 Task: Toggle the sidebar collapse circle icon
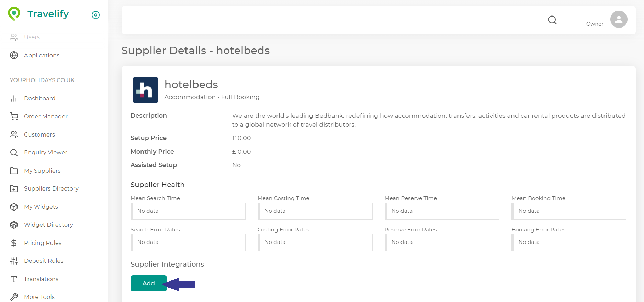coord(95,15)
